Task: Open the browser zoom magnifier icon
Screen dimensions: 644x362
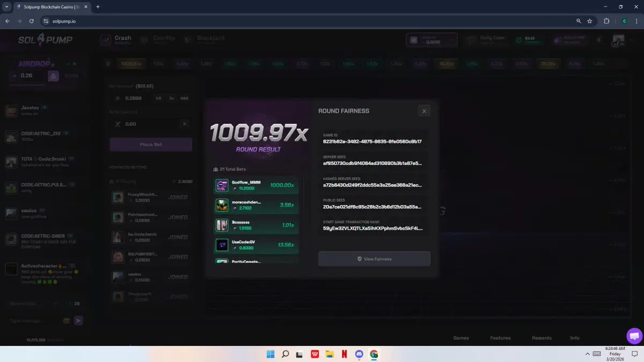Action: pos(579,21)
